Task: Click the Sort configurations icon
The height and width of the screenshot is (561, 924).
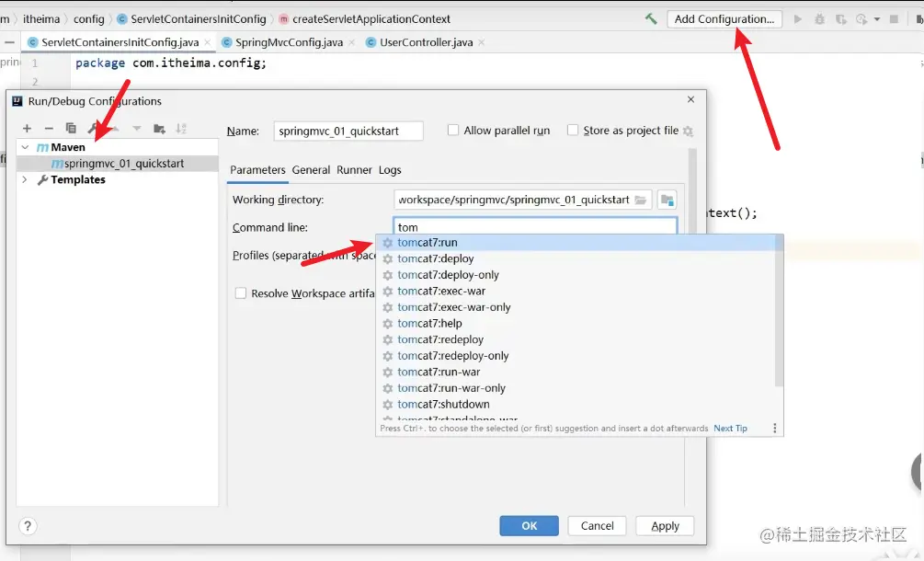Action: (x=181, y=128)
